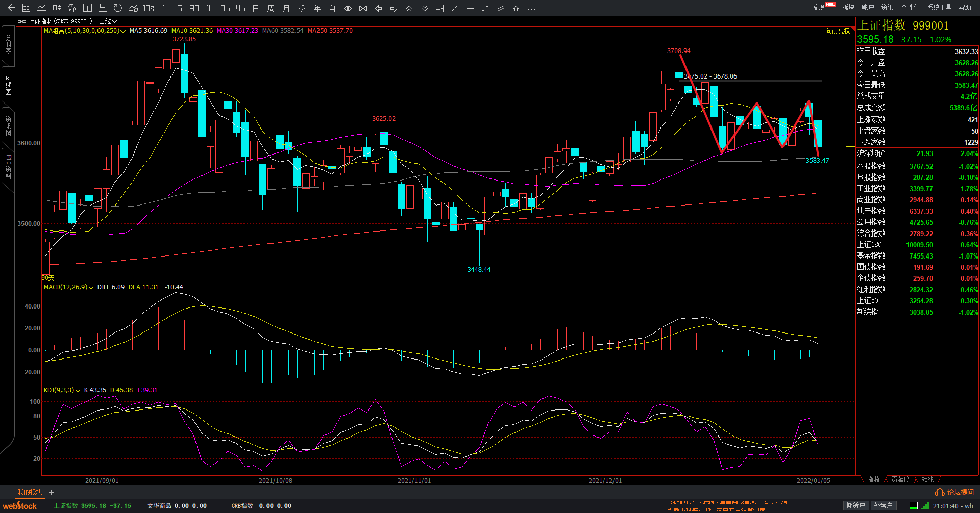
Task: Select the horizontal line drawing tool
Action: click(470, 8)
